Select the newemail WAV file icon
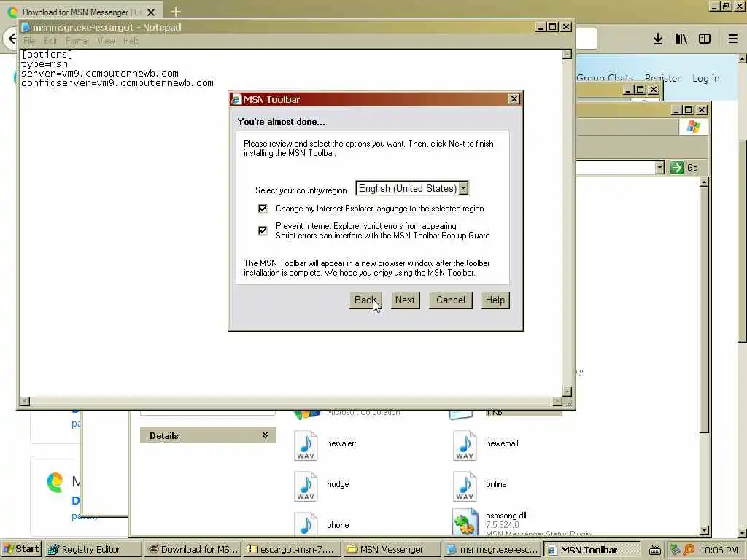This screenshot has height=560, width=747. [x=465, y=446]
